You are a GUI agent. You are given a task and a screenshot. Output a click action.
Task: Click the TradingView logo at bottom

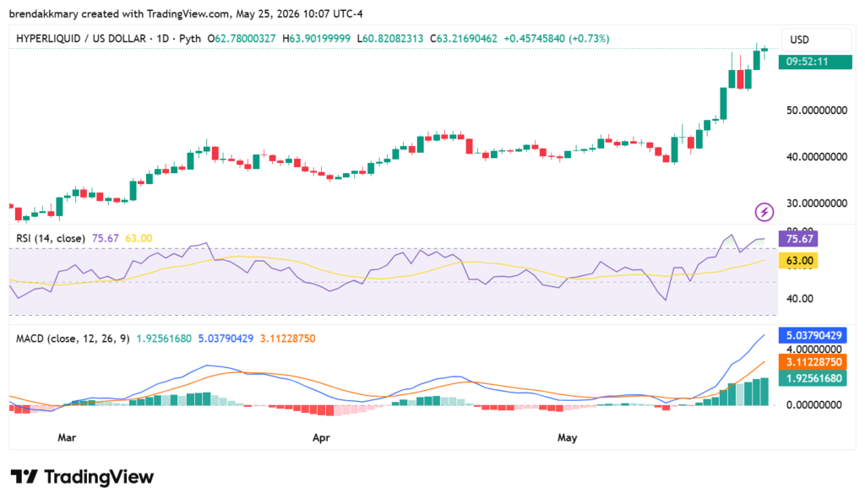click(x=82, y=476)
